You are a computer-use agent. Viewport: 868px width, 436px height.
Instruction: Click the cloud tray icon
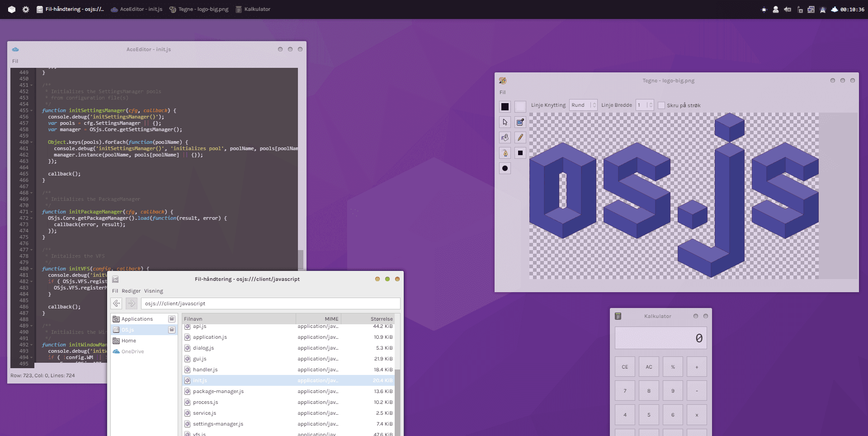tap(835, 9)
